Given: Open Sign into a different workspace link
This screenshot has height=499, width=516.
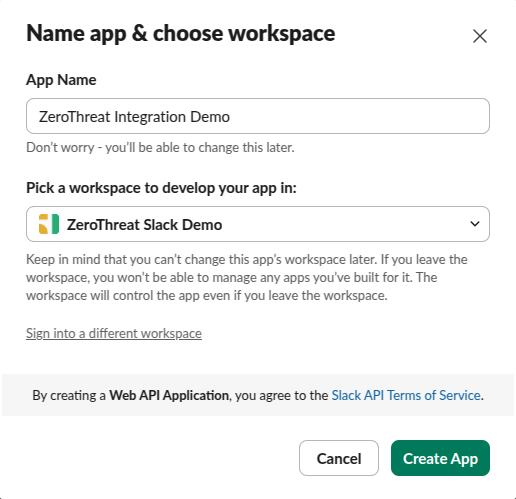Looking at the screenshot, I should 114,333.
